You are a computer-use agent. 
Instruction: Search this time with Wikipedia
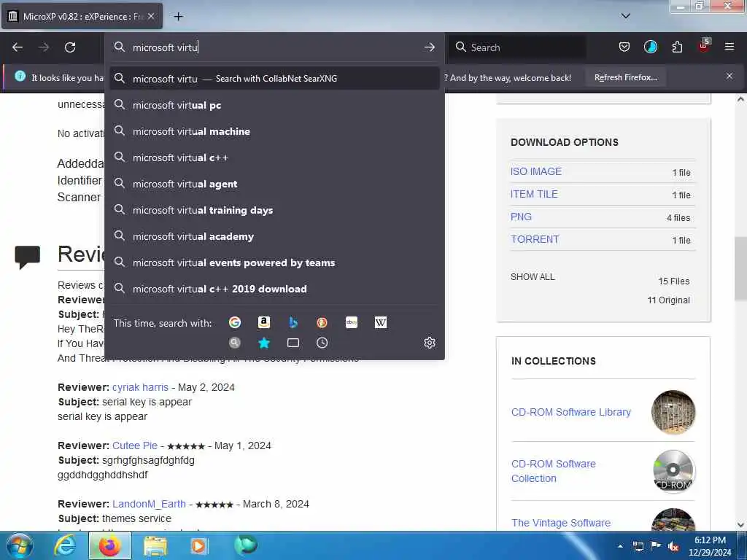(x=381, y=322)
